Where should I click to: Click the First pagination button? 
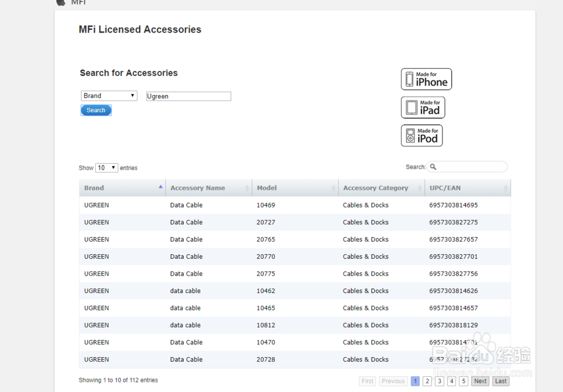coord(367,381)
